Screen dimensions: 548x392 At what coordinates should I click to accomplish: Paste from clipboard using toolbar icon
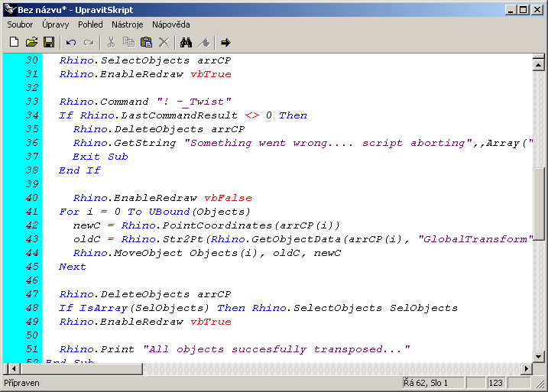click(x=146, y=42)
